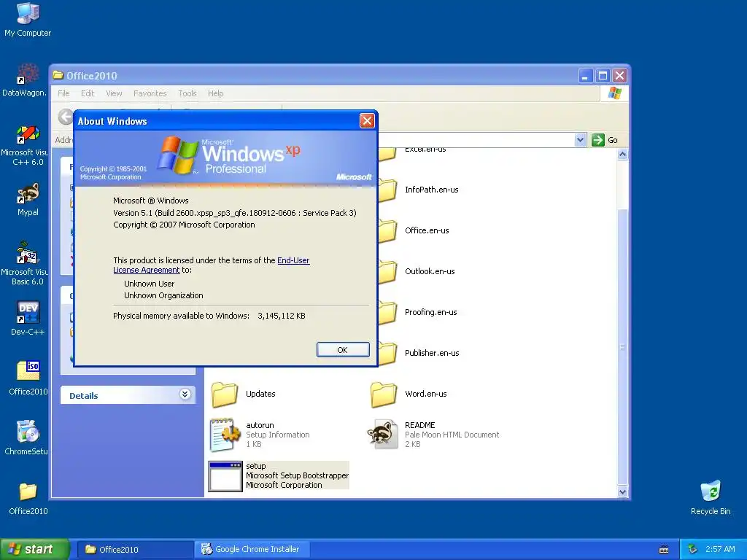The image size is (747, 560).
Task: Click the taskbar clock showing 2:57 AM
Action: [720, 550]
